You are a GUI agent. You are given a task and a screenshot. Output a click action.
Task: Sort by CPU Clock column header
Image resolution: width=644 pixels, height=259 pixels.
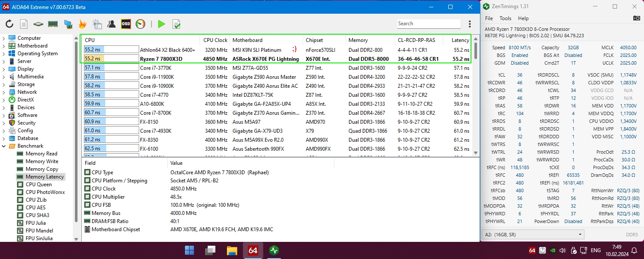pyautogui.click(x=215, y=40)
